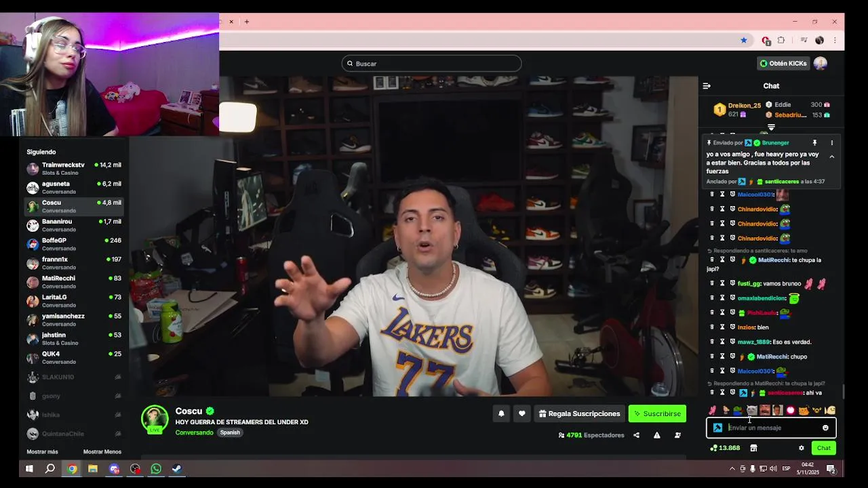Click Regala Suscripciones button

pos(579,413)
